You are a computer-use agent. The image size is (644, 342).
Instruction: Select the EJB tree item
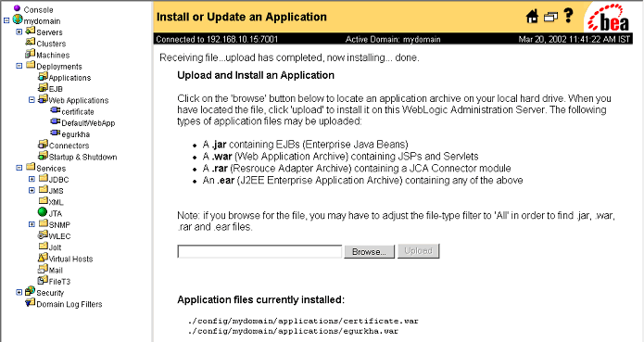(x=56, y=89)
